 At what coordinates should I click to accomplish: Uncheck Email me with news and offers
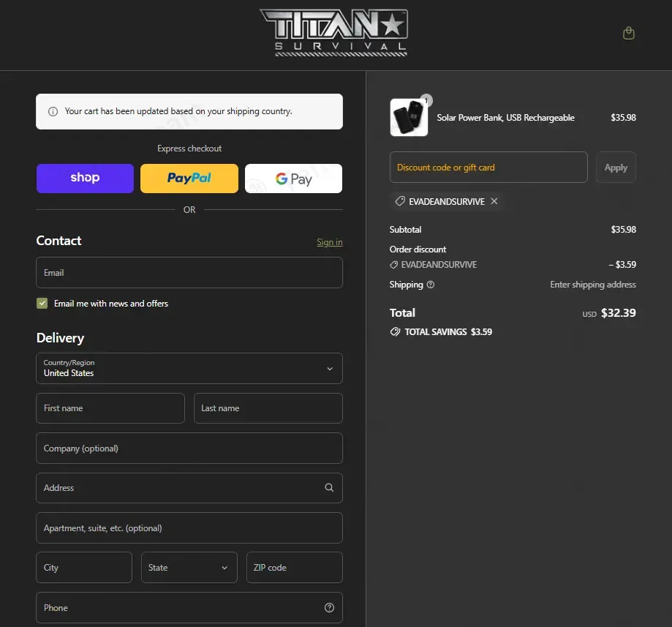coord(42,303)
